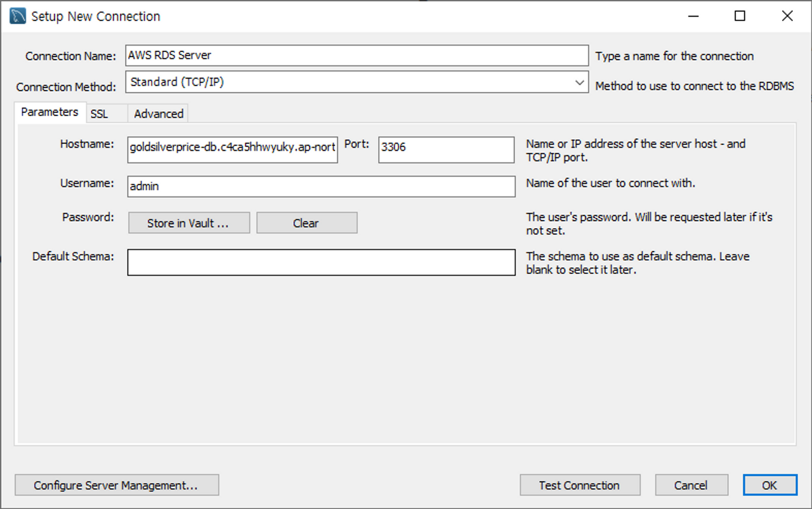Click the 'Port:' label
812x509 pixels.
[357, 144]
